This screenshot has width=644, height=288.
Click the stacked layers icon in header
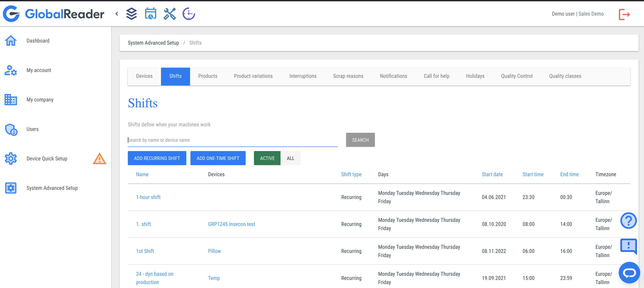point(131,14)
